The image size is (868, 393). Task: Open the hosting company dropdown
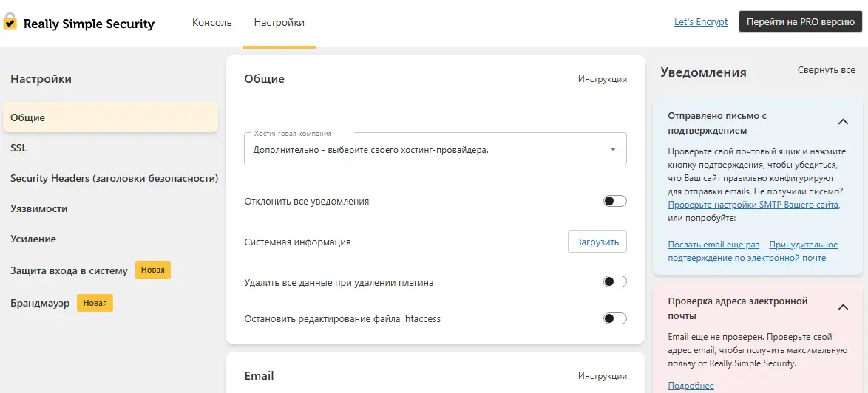435,149
